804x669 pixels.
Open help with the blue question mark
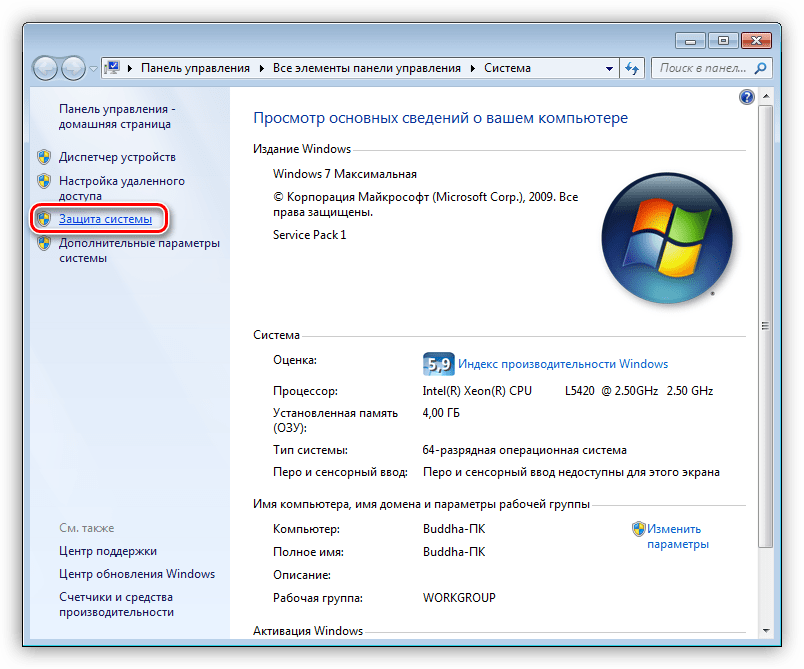point(746,97)
